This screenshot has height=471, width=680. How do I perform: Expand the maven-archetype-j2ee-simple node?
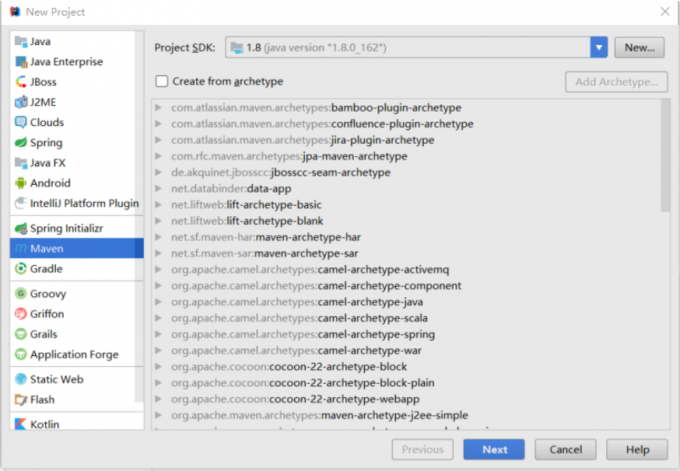pyautogui.click(x=158, y=415)
